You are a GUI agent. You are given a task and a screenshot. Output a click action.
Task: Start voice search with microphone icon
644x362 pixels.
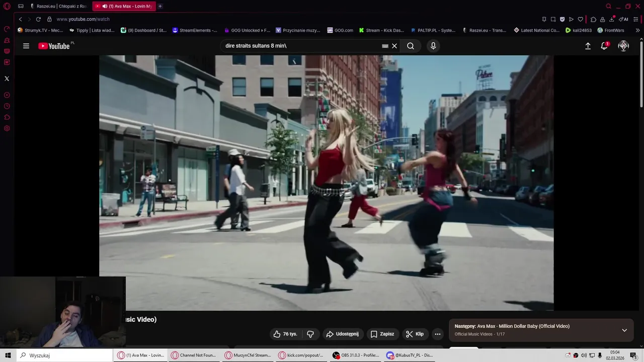point(433,46)
